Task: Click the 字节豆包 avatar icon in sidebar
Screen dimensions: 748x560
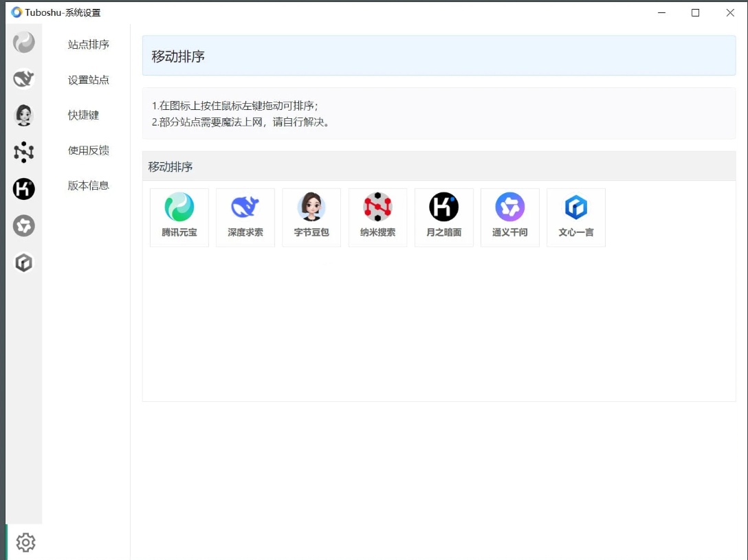Action: click(x=24, y=115)
